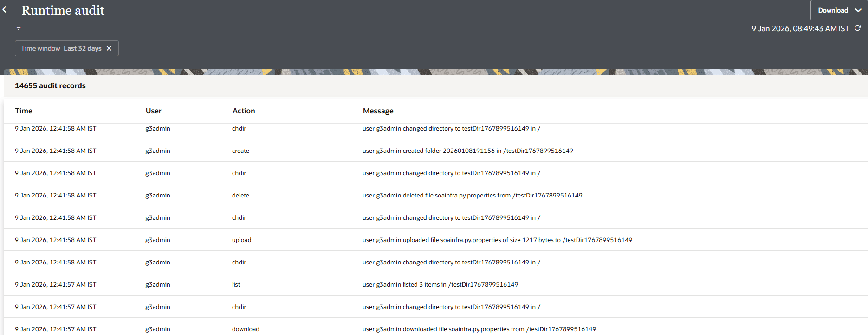Remove the Last 32 days time window filter
The image size is (868, 335).
(110, 48)
